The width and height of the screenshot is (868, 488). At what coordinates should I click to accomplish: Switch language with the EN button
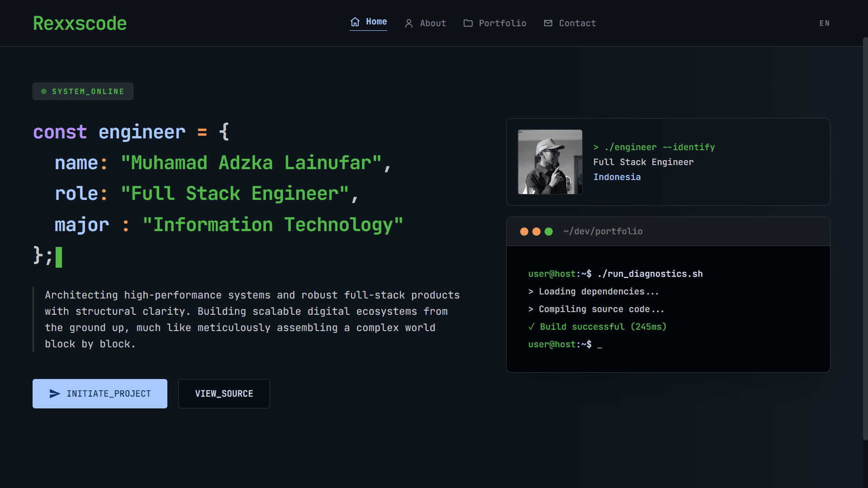pyautogui.click(x=825, y=24)
